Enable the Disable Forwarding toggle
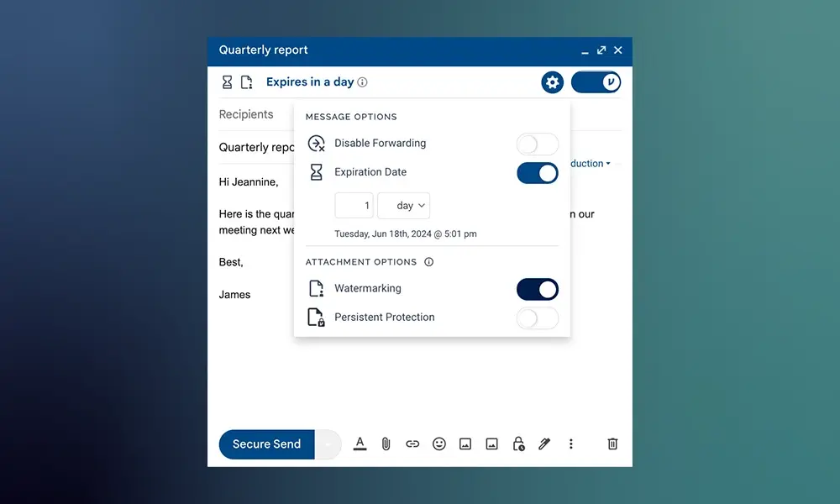The width and height of the screenshot is (840, 504). coord(537,144)
